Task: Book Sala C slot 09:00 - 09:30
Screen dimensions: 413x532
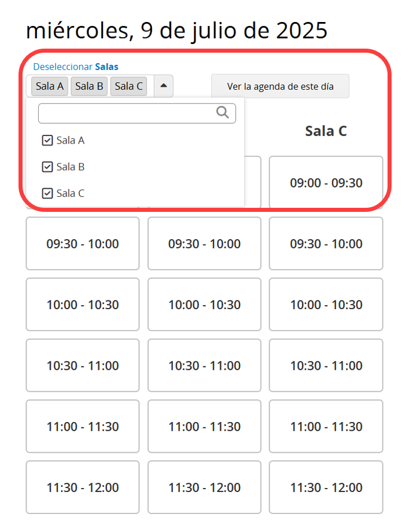Action: pos(326,182)
